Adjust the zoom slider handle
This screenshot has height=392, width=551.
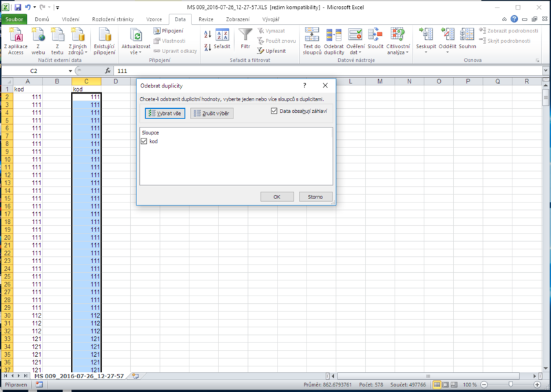(x=510, y=384)
